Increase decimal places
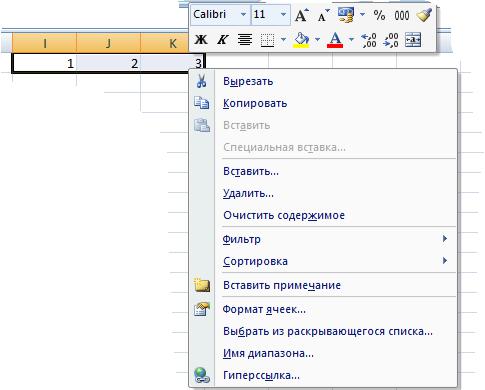485x390 pixels. point(369,40)
